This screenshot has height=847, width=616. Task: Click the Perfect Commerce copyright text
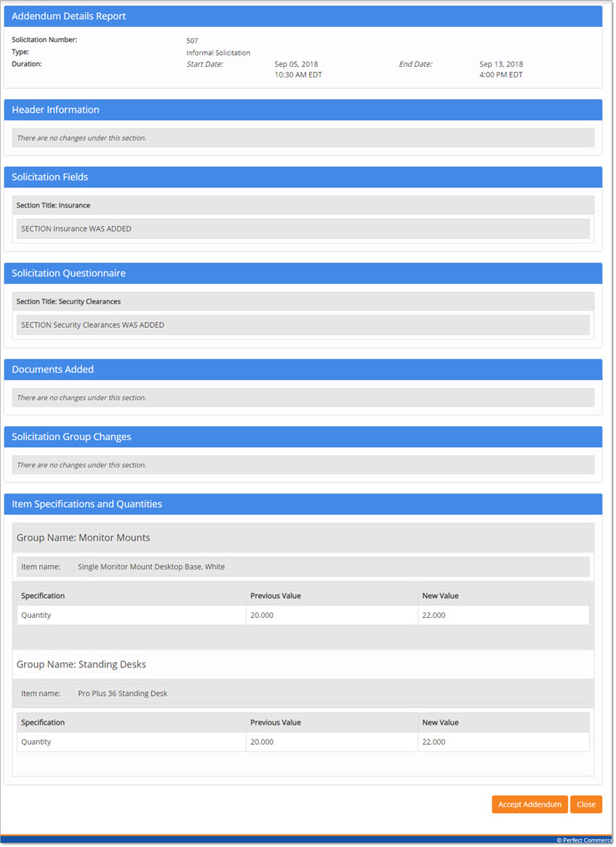[x=584, y=840]
